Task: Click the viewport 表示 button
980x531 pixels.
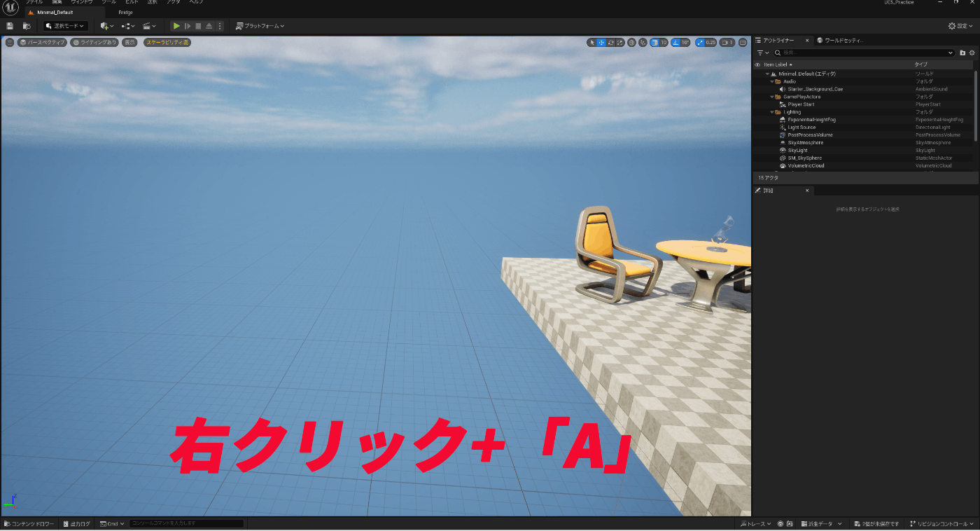Action: 129,42
